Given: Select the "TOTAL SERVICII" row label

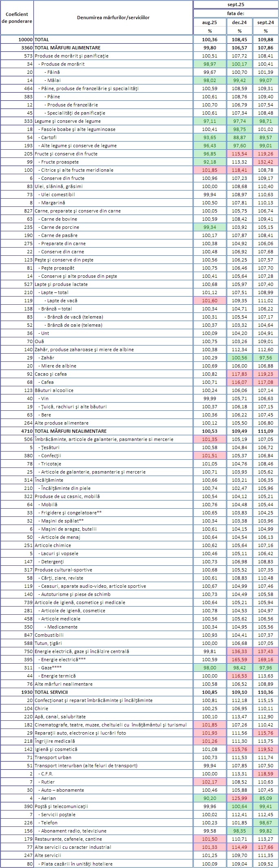Looking at the screenshot, I should click(x=51, y=692).
